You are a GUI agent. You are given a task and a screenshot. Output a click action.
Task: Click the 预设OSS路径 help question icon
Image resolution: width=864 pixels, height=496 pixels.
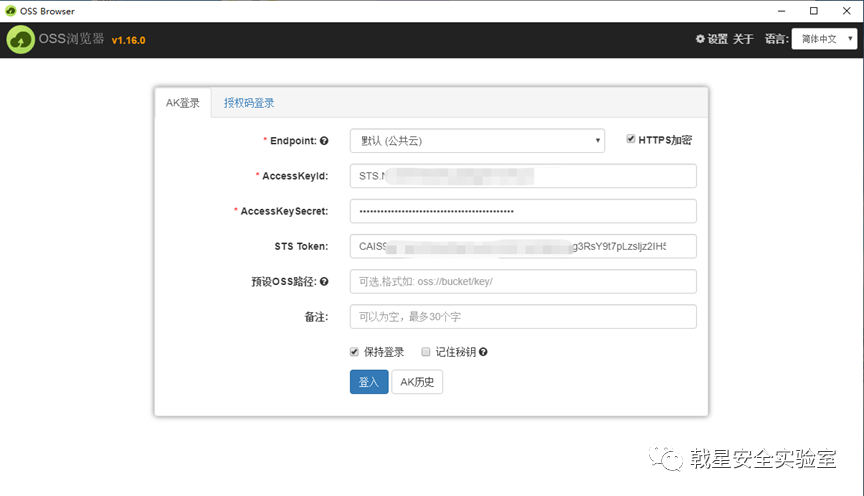pyautogui.click(x=324, y=282)
